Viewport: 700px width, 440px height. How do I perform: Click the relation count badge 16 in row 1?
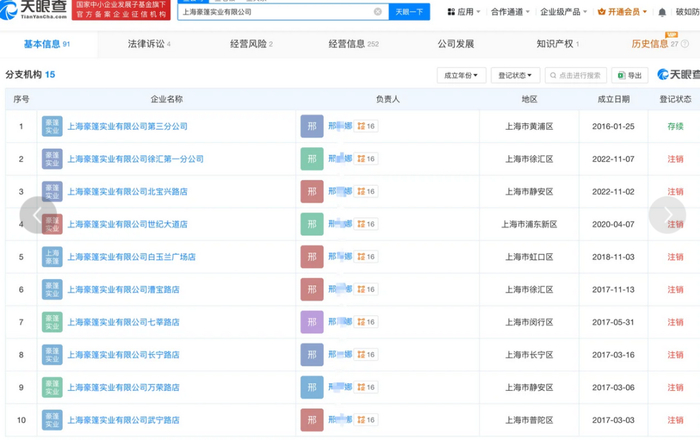[x=367, y=127]
